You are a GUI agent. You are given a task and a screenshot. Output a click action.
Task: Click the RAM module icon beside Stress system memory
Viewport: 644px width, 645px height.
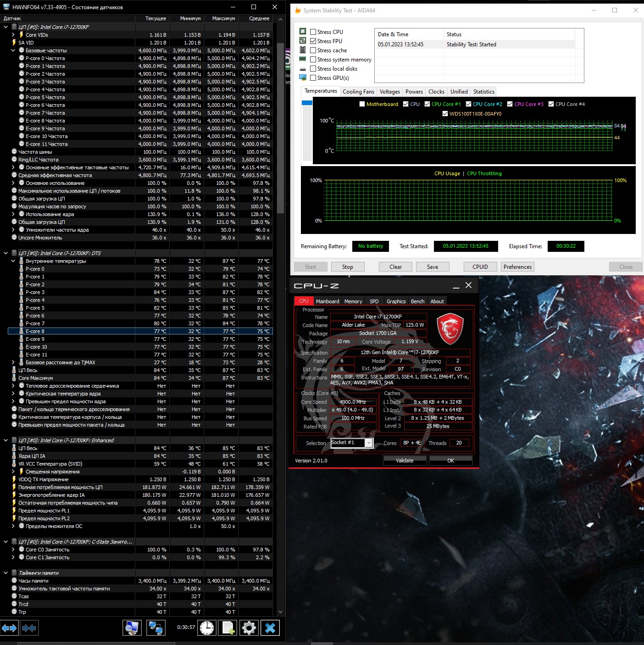[x=303, y=59]
